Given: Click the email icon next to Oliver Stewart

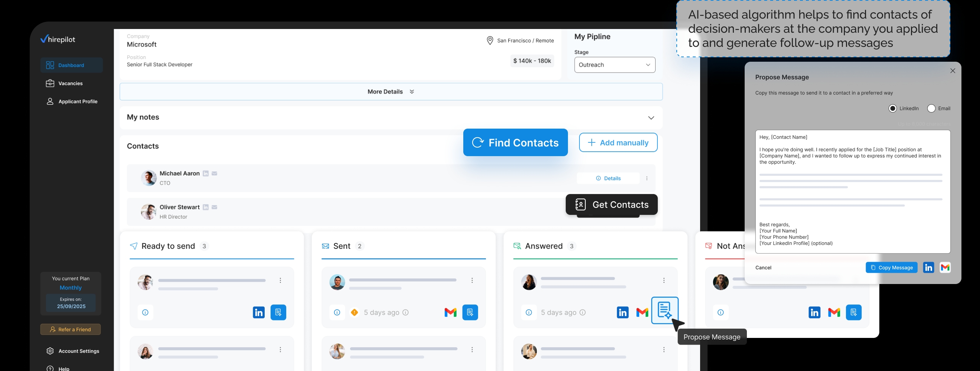Looking at the screenshot, I should 215,207.
